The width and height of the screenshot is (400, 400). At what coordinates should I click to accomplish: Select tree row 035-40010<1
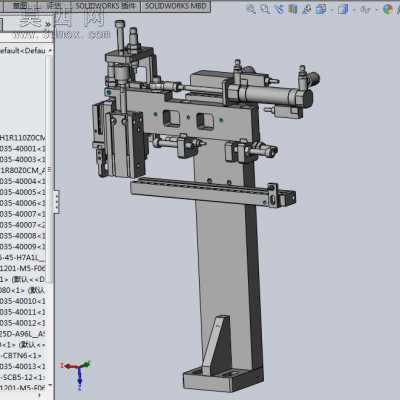pyautogui.click(x=23, y=301)
